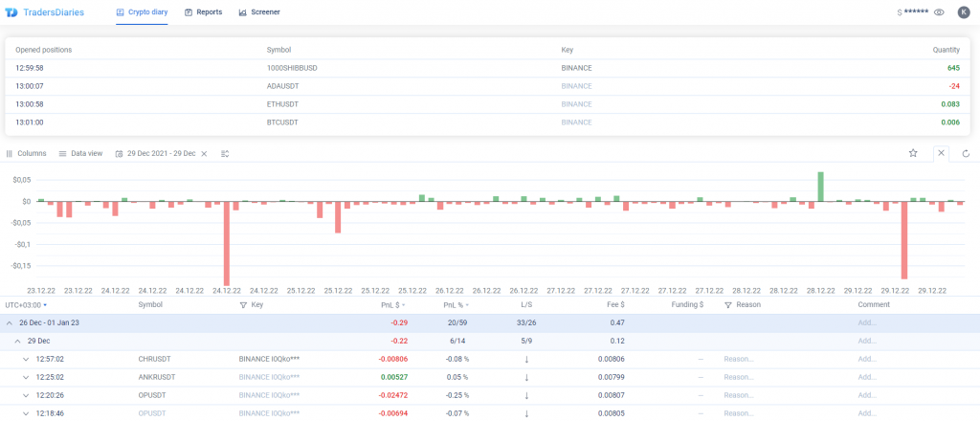
Task: Collapse the 26 Dec - 01 Jan 23 week
Action: pyautogui.click(x=10, y=323)
